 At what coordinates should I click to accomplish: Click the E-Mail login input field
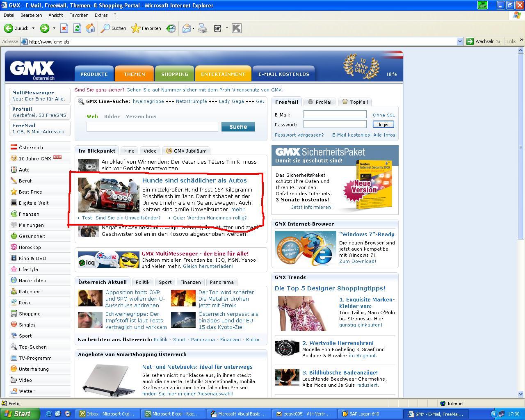click(x=335, y=114)
